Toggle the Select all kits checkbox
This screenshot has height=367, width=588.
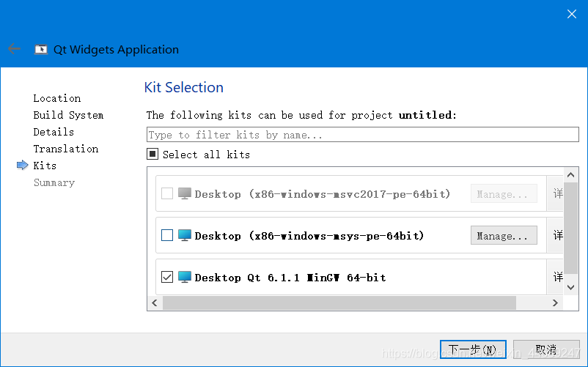pyautogui.click(x=152, y=154)
